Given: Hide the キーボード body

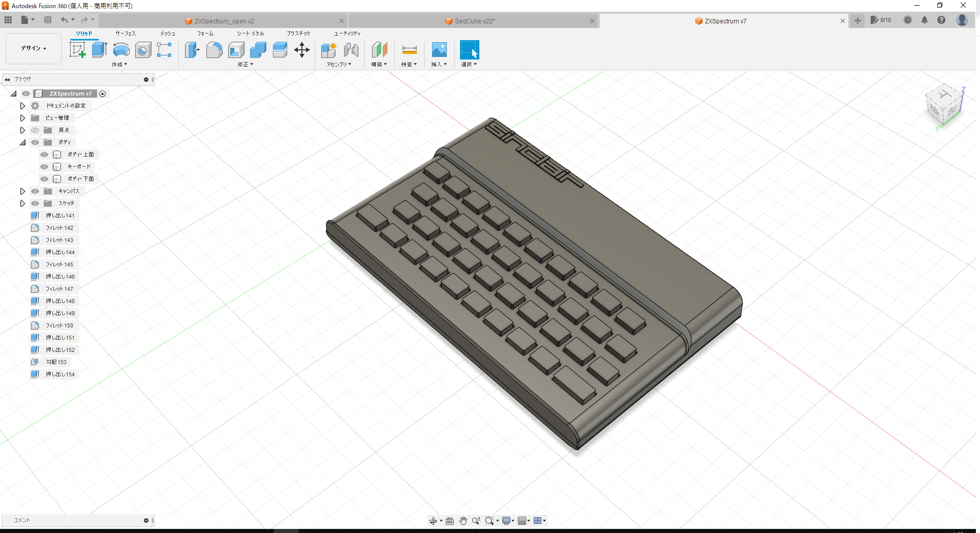Looking at the screenshot, I should [44, 166].
